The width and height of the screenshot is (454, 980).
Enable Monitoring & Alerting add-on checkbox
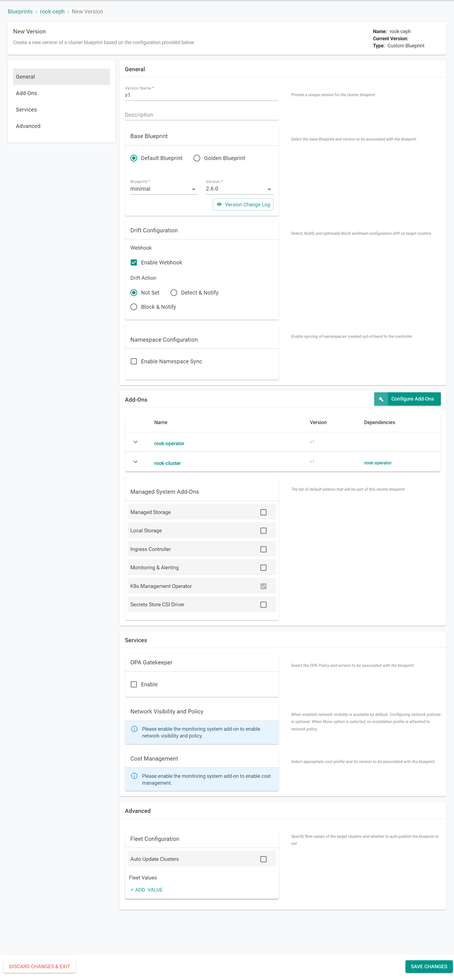pyautogui.click(x=263, y=568)
